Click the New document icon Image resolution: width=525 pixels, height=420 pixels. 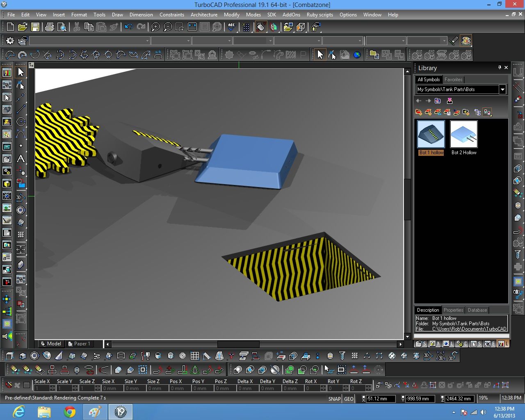[x=10, y=27]
